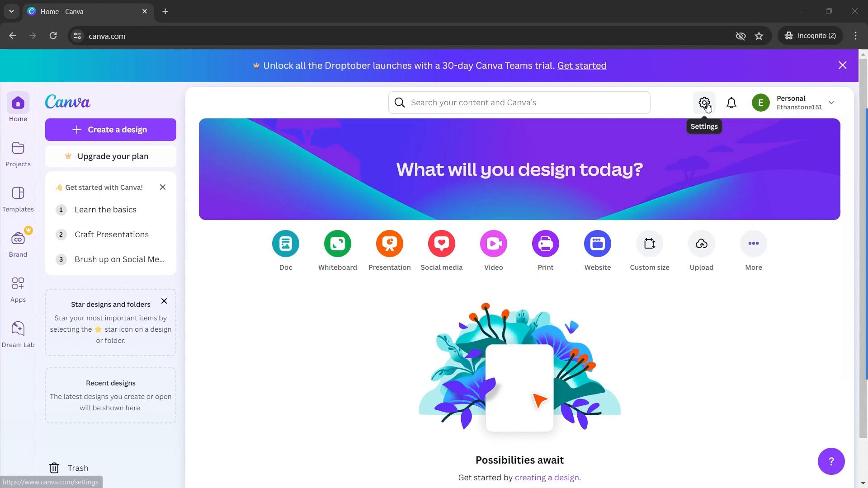Open the Dream Lab sidebar section

(17, 334)
